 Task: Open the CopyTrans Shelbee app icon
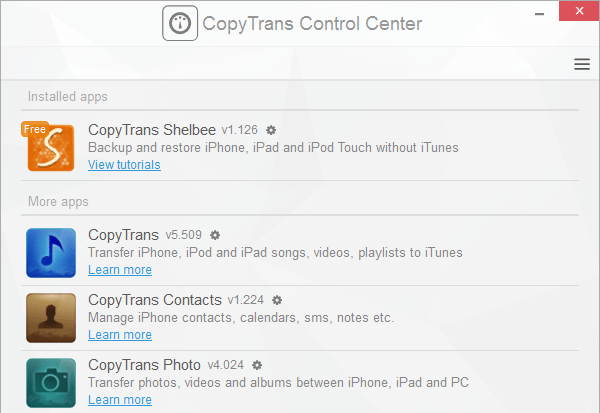53,146
